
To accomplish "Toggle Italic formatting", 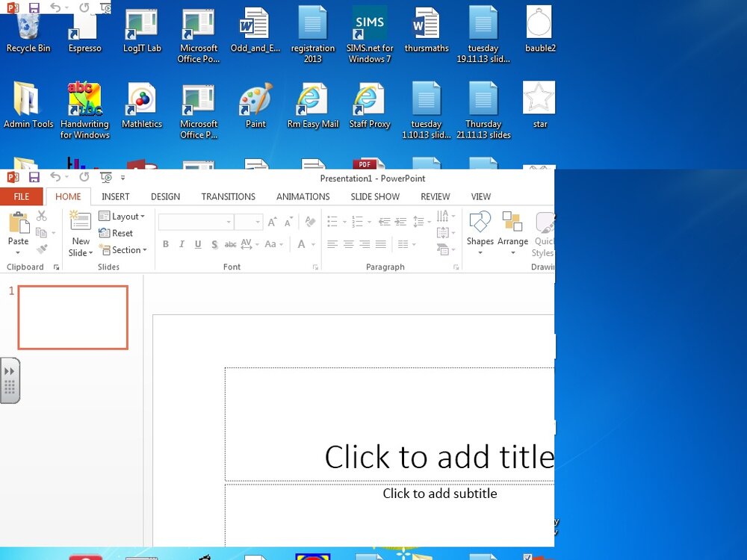I will click(182, 244).
